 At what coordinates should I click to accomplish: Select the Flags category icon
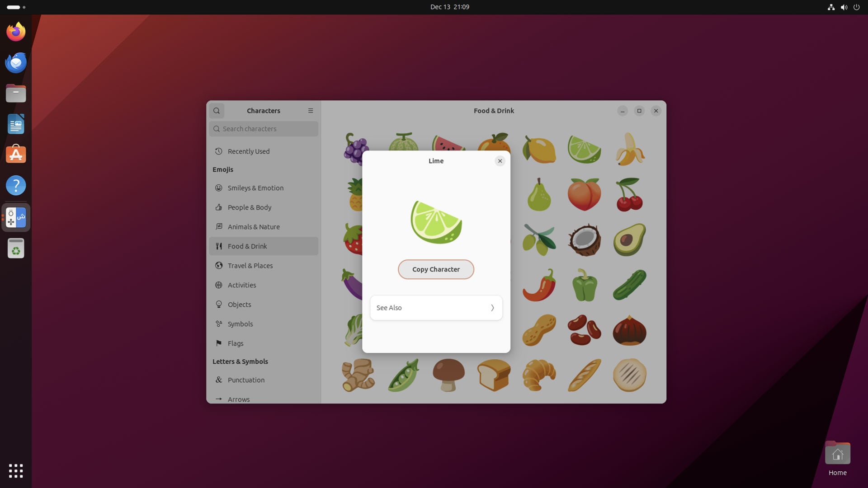pos(219,343)
